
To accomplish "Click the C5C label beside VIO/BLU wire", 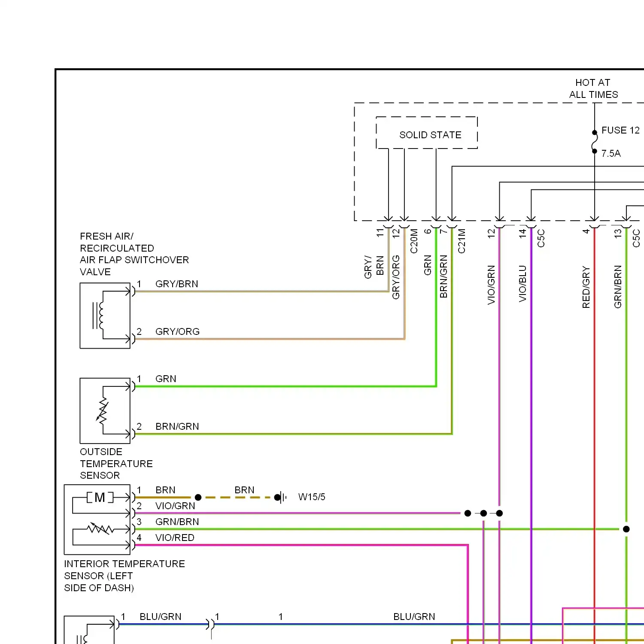I will pyautogui.click(x=541, y=238).
